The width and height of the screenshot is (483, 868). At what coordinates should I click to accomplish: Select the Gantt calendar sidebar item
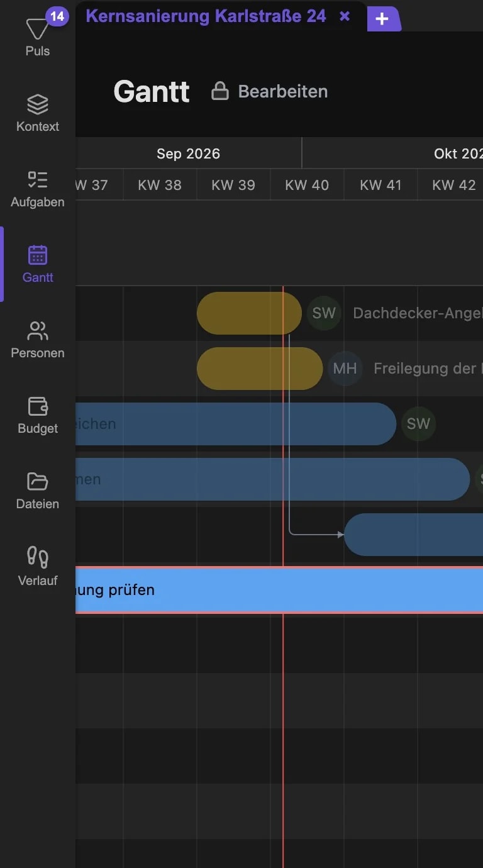[38, 264]
